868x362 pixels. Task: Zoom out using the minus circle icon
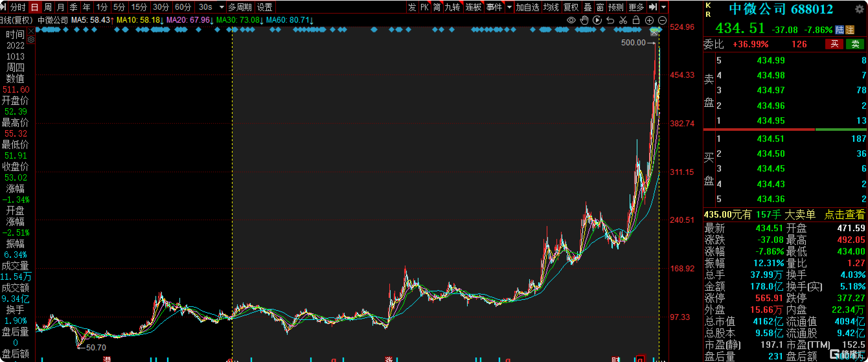click(x=662, y=20)
